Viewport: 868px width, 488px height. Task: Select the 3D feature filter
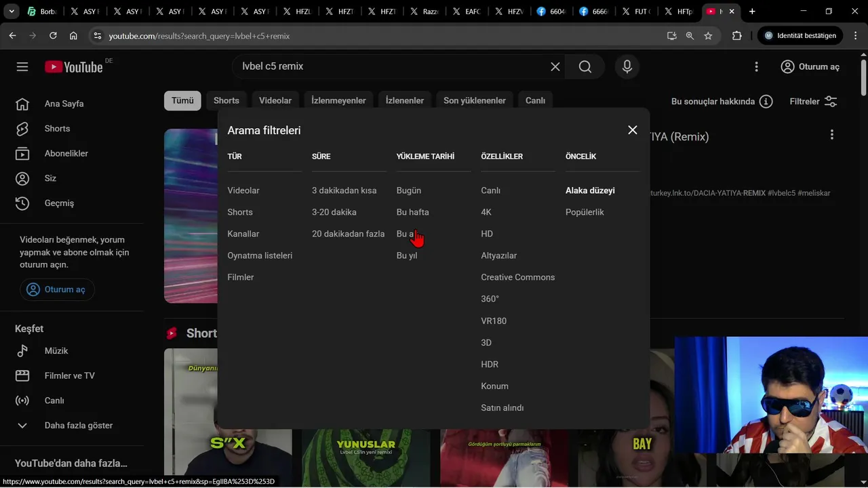click(486, 342)
